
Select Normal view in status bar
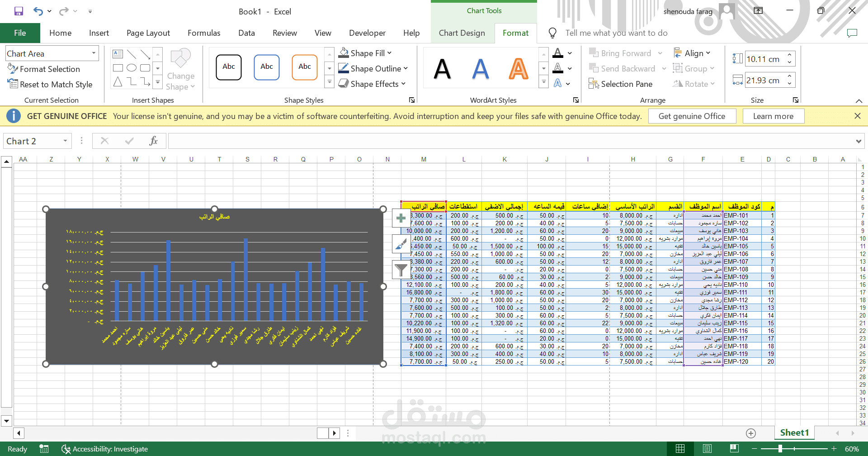coord(680,449)
